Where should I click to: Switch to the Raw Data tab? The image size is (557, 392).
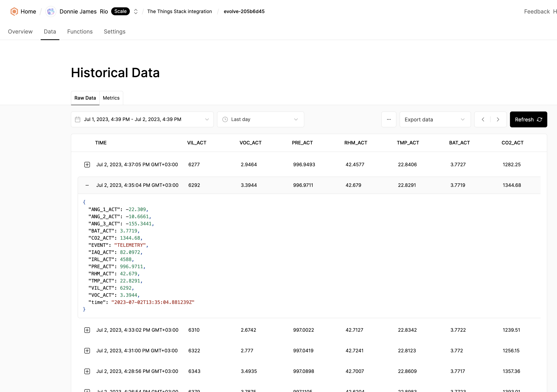(x=85, y=98)
